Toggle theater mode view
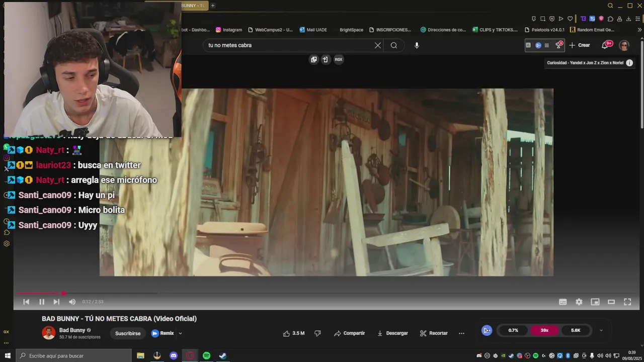 pyautogui.click(x=611, y=302)
